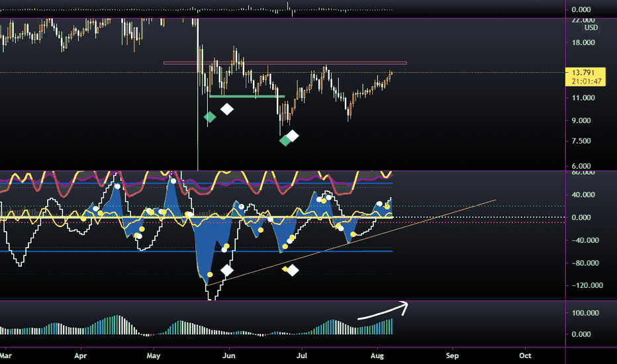Viewport: 617px width, 364px height.
Task: Select the oscillator white diamond before Jul
Action: pyautogui.click(x=293, y=270)
